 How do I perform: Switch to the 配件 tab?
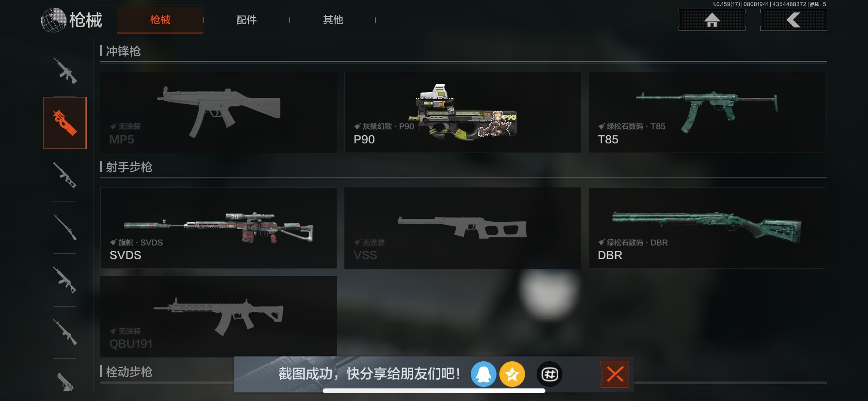tap(246, 20)
